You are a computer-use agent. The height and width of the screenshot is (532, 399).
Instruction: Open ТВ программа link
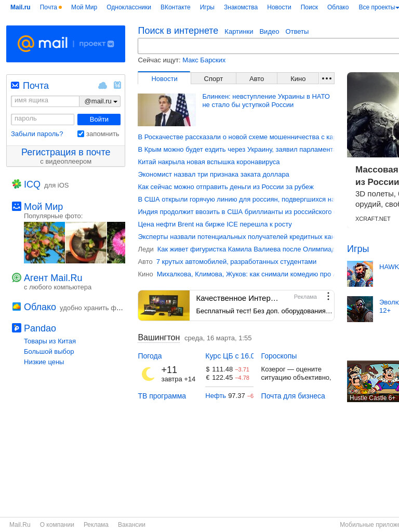coord(162,396)
